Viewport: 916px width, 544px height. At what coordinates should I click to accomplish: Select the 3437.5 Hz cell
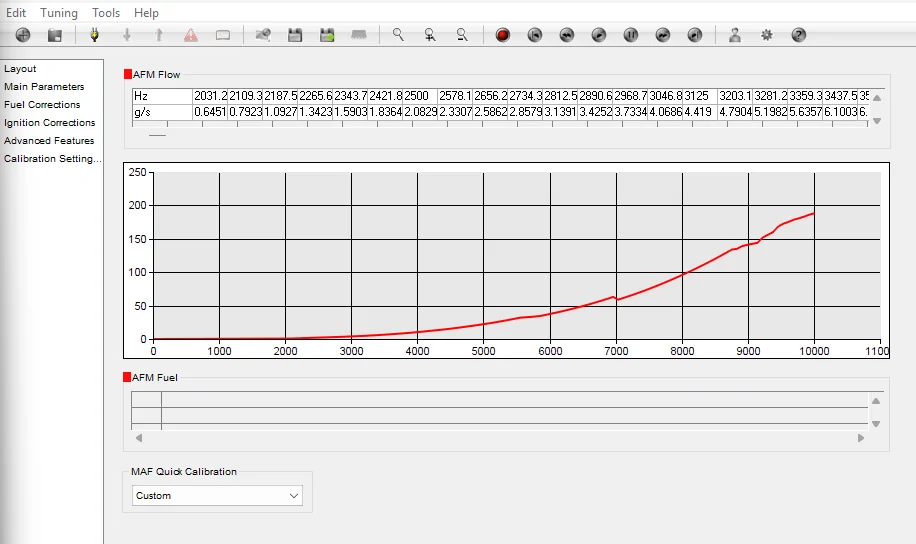point(841,96)
